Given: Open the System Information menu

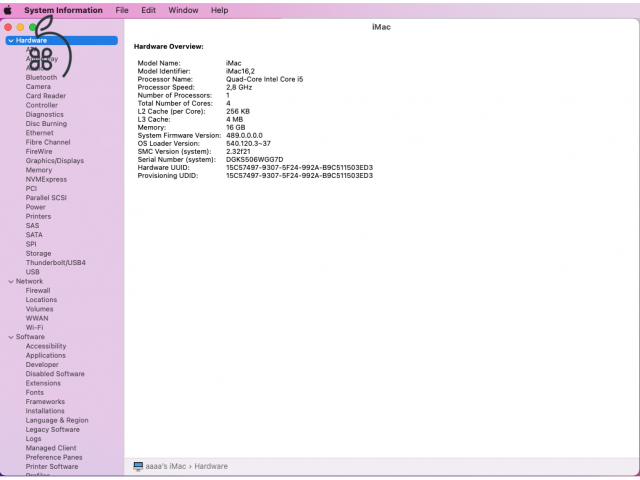Looking at the screenshot, I should click(x=63, y=10).
